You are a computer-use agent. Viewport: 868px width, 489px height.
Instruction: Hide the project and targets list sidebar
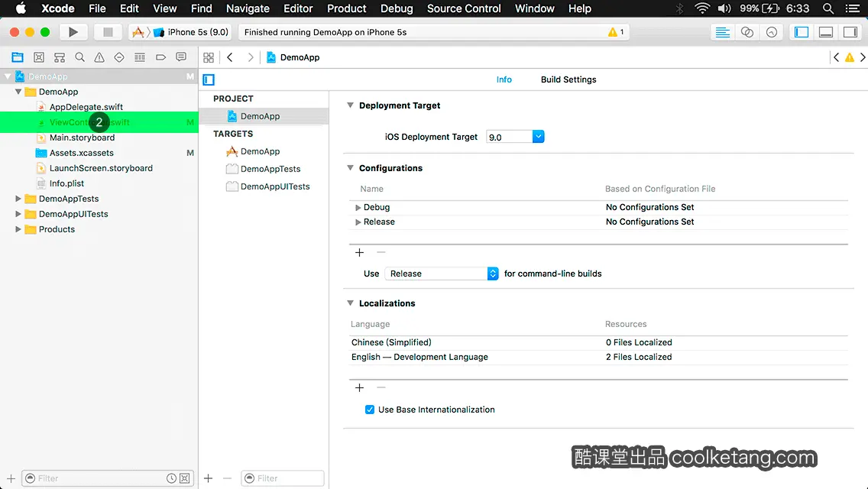click(209, 79)
